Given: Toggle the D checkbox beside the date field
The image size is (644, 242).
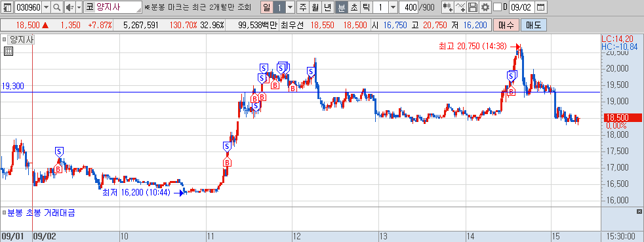Looking at the screenshot, I should point(497,7).
